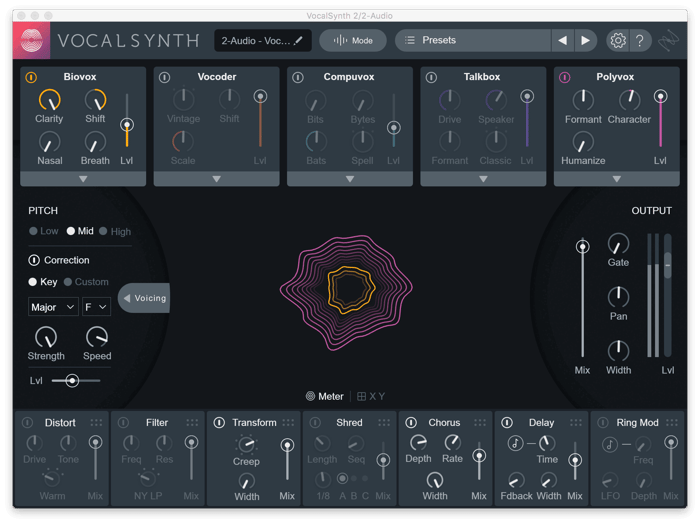Viewport: 700px width, 524px height.
Task: Expand the Vocoder advanced panel arrow
Action: 217,179
